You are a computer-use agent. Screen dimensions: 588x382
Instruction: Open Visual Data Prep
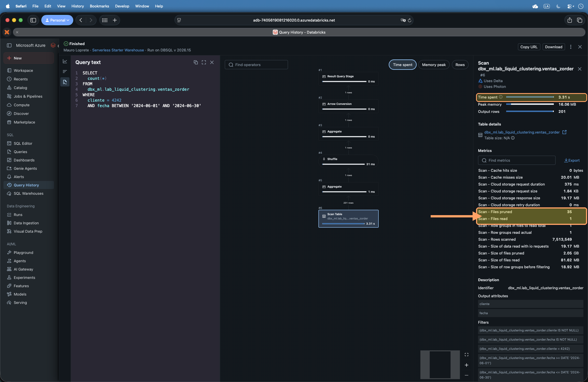click(28, 231)
